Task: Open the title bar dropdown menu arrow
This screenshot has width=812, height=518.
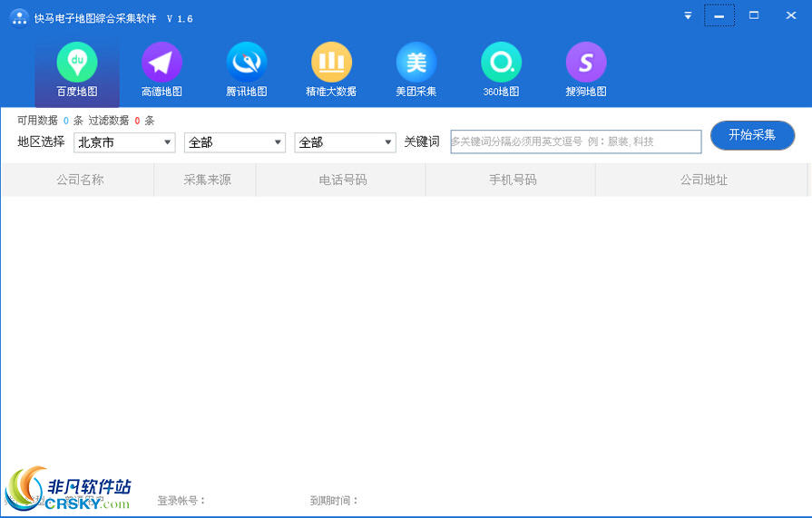Action: [x=688, y=15]
